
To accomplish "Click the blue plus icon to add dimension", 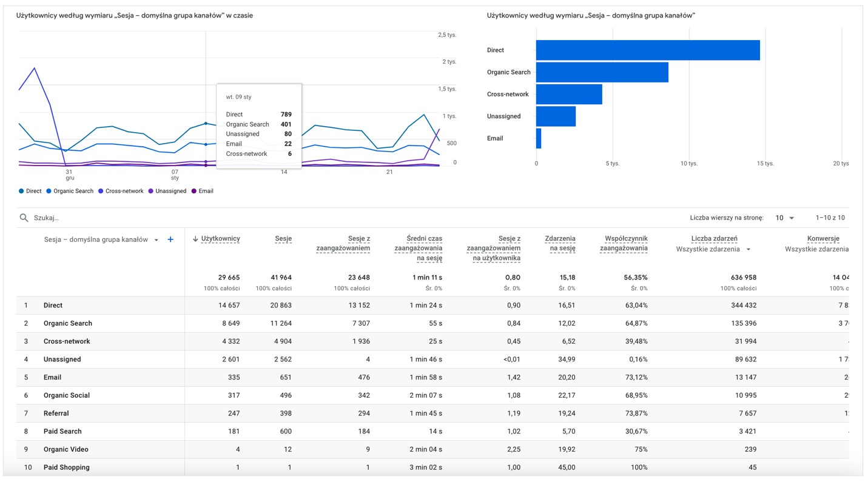I will [x=170, y=239].
